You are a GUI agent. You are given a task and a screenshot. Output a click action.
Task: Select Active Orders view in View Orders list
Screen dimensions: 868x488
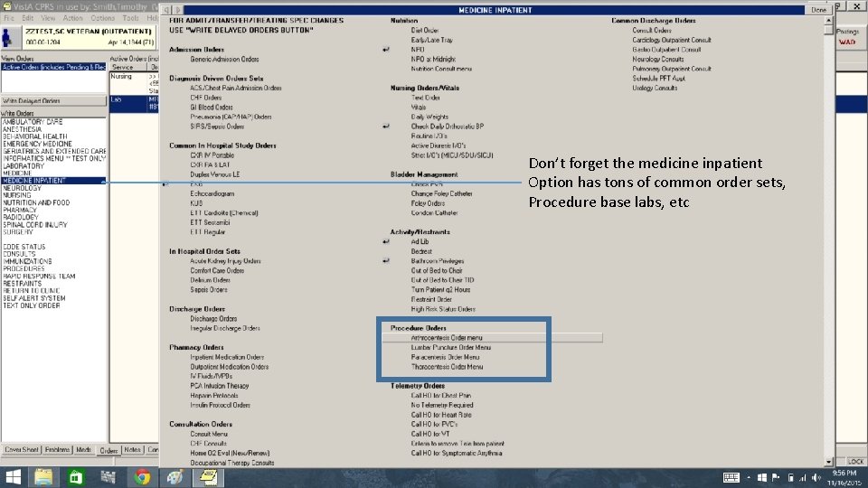coord(53,67)
